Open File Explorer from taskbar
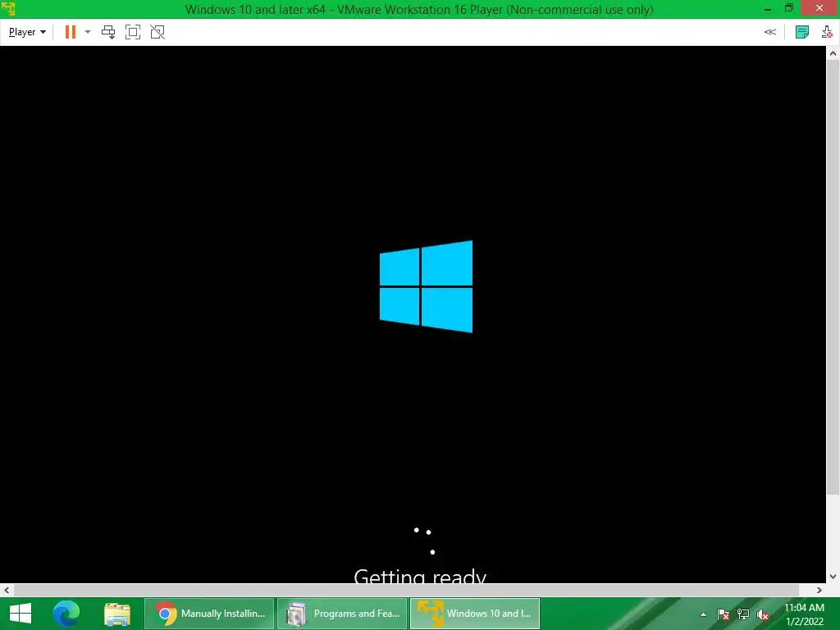Image resolution: width=840 pixels, height=630 pixels. (x=117, y=614)
